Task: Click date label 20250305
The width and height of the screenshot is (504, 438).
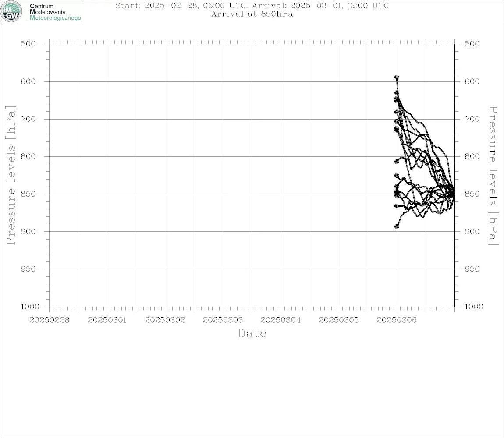Action: pyautogui.click(x=339, y=320)
